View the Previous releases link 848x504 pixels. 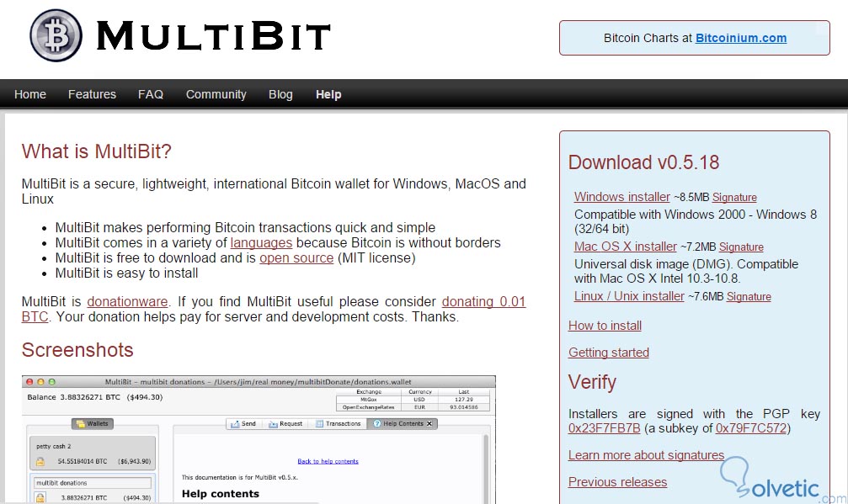tap(617, 482)
